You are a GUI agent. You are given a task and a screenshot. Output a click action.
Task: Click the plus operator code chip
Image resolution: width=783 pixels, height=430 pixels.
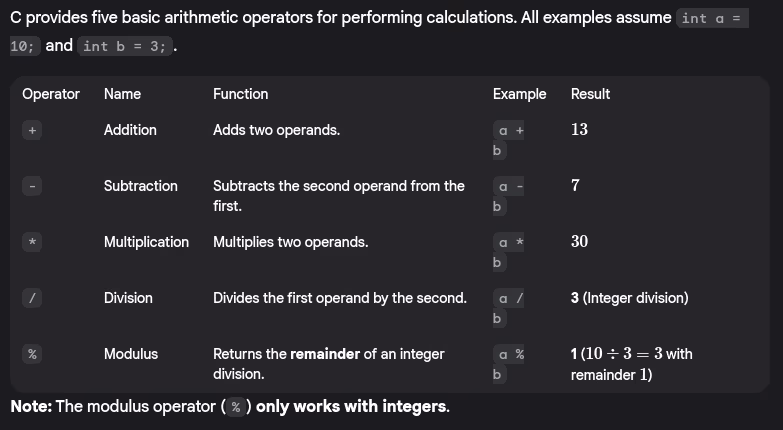33,131
